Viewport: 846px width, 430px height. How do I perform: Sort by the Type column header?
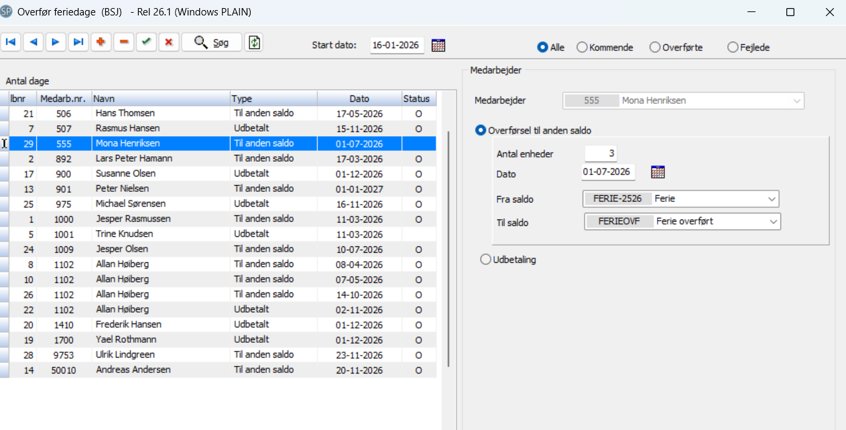(274, 99)
